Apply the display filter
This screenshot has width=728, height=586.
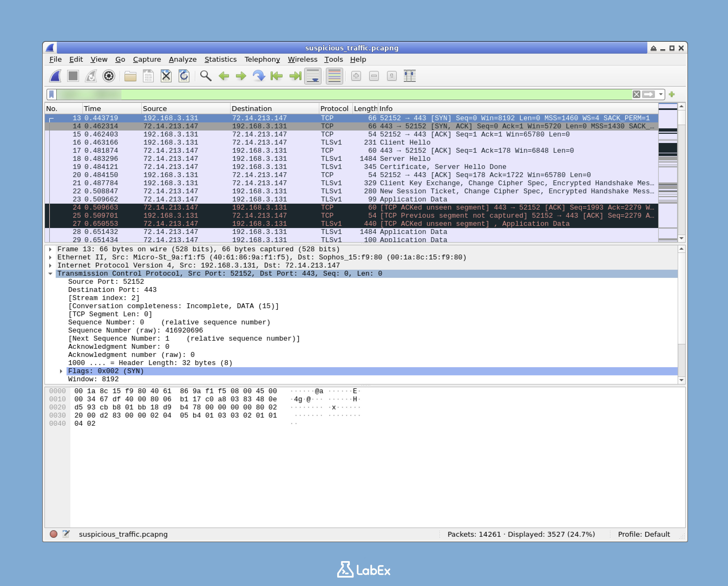coord(649,94)
